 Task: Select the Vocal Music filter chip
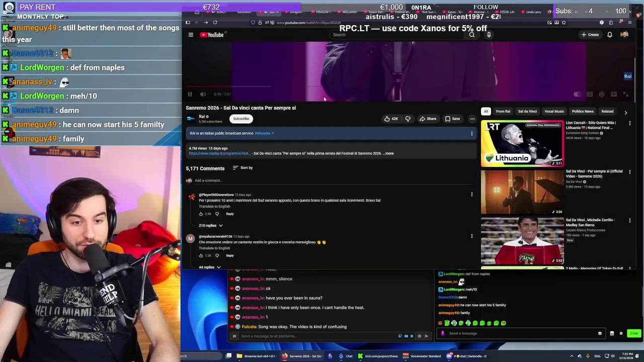(554, 111)
